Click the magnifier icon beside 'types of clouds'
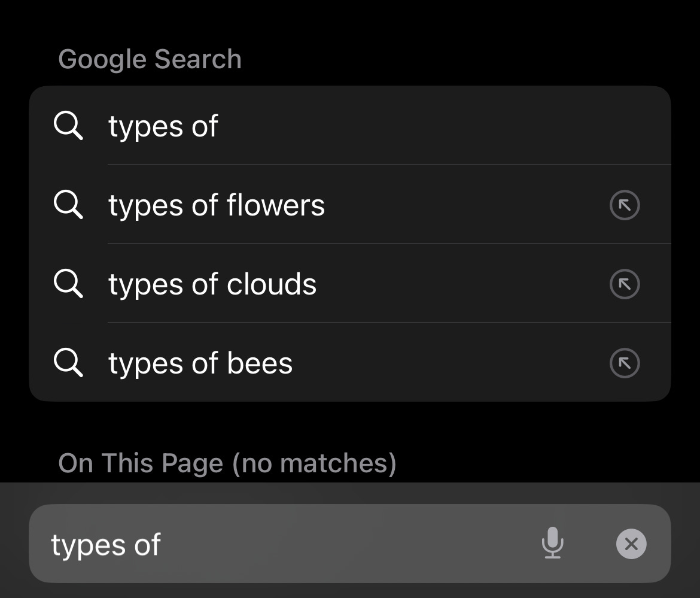 point(68,284)
